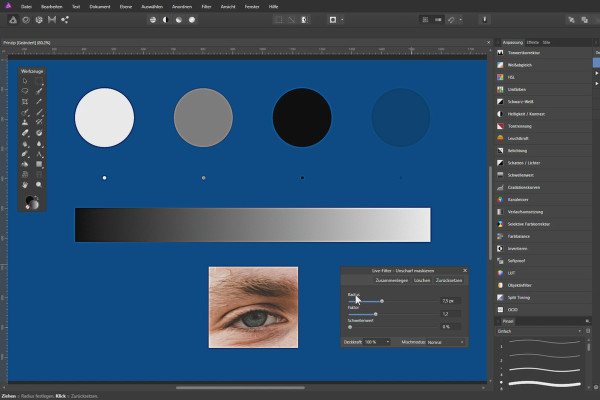Open the Datei menu

[x=26, y=7]
